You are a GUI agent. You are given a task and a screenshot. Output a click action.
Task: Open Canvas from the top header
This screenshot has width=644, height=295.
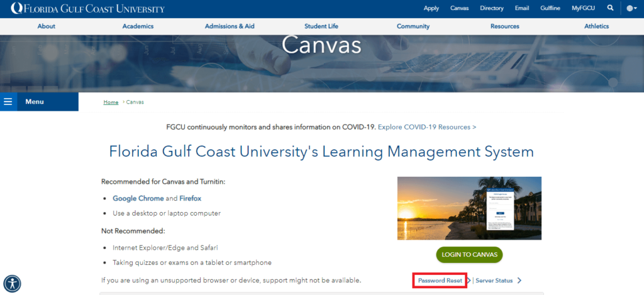pyautogui.click(x=459, y=8)
